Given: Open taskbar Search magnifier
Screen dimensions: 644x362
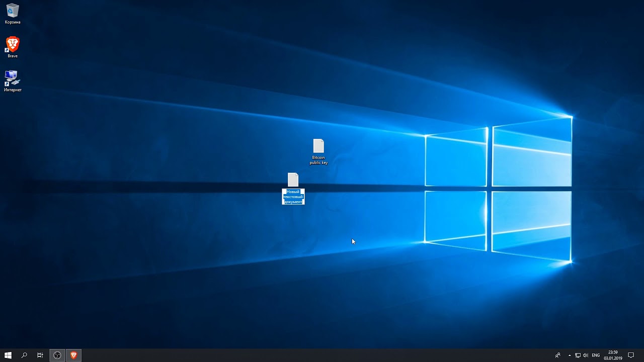Looking at the screenshot, I should point(24,355).
